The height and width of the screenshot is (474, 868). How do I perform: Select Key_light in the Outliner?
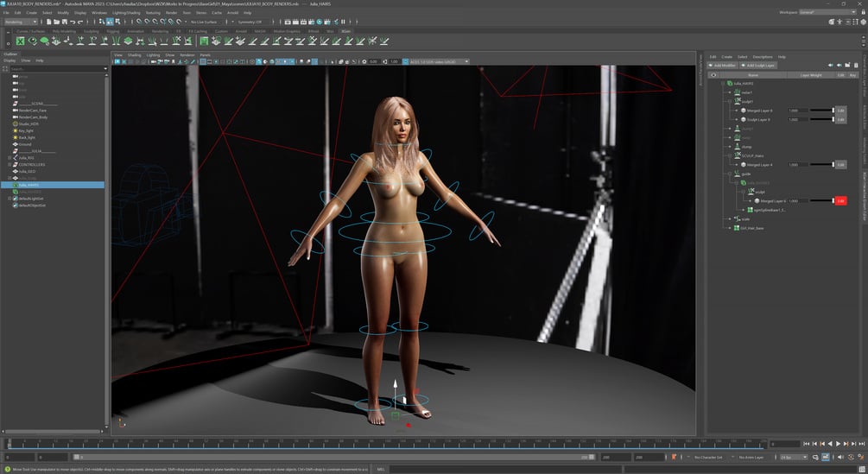25,130
